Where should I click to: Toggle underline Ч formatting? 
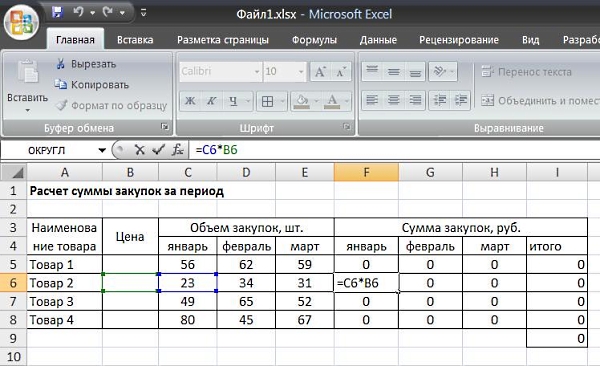pyautogui.click(x=233, y=101)
